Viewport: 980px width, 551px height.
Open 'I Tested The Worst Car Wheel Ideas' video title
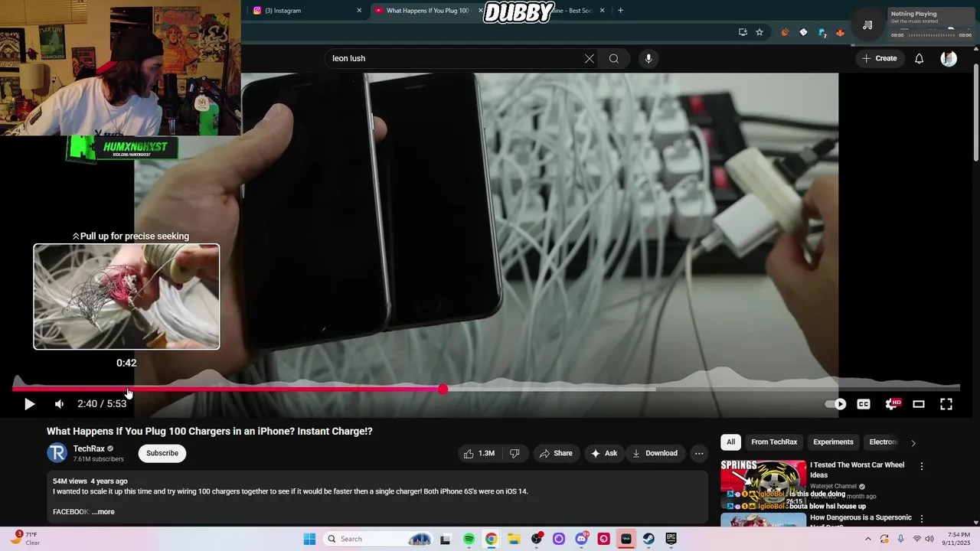pos(857,470)
